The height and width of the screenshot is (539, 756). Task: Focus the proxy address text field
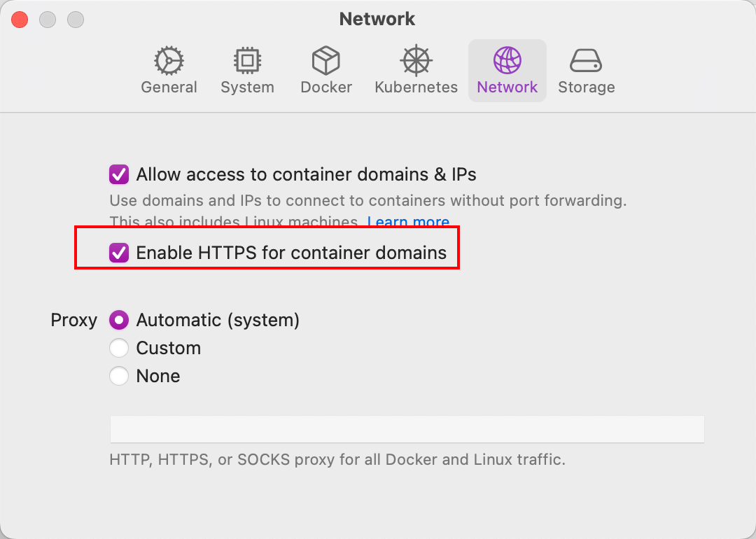pyautogui.click(x=407, y=428)
